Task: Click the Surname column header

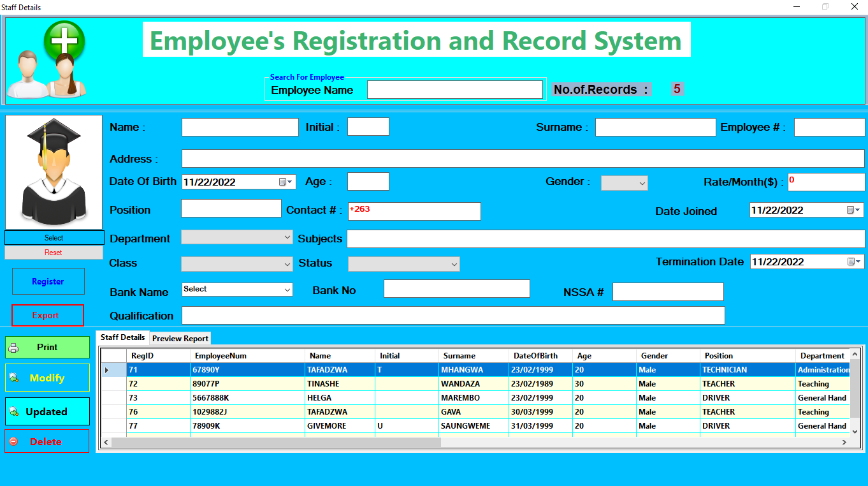Action: [474, 356]
